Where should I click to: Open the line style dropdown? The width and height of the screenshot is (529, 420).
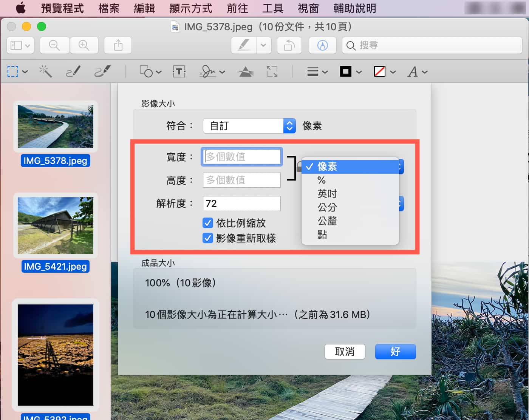[317, 71]
